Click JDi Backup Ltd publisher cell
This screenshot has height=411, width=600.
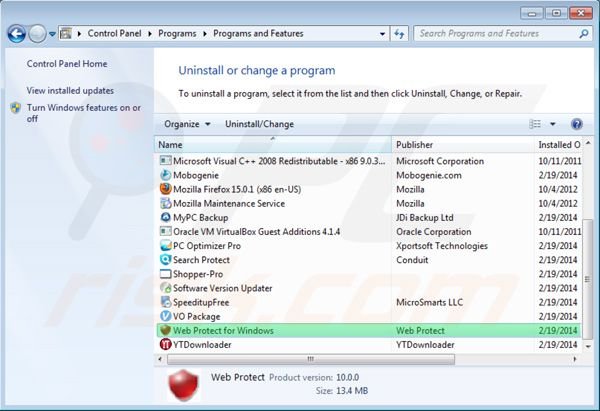(425, 218)
